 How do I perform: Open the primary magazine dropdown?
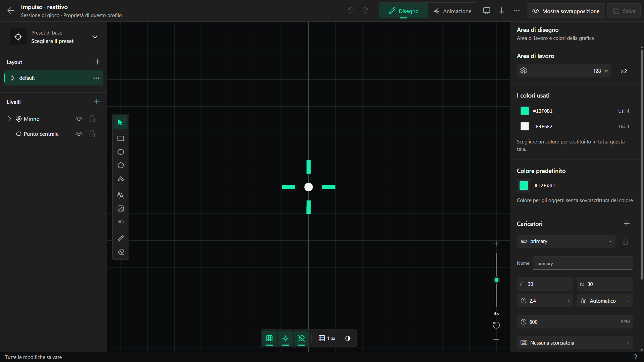566,241
